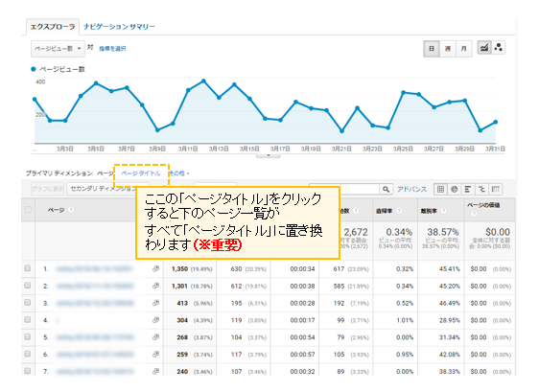
Task: Open the エクスプローラ tab
Action: pos(53,27)
